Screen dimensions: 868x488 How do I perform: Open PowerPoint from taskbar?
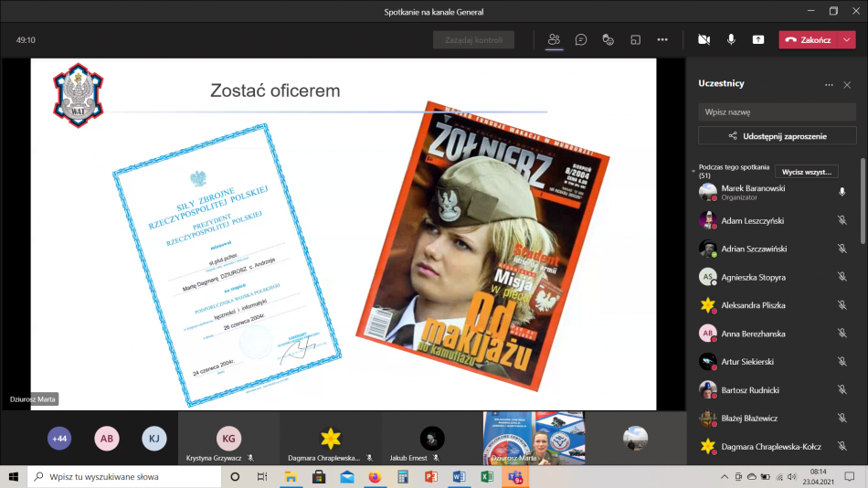430,477
